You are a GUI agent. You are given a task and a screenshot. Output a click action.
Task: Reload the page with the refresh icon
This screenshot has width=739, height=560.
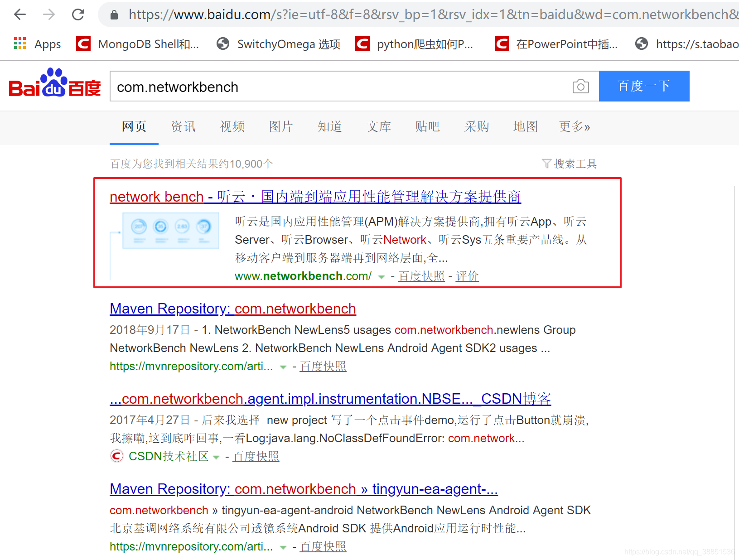pyautogui.click(x=78, y=14)
